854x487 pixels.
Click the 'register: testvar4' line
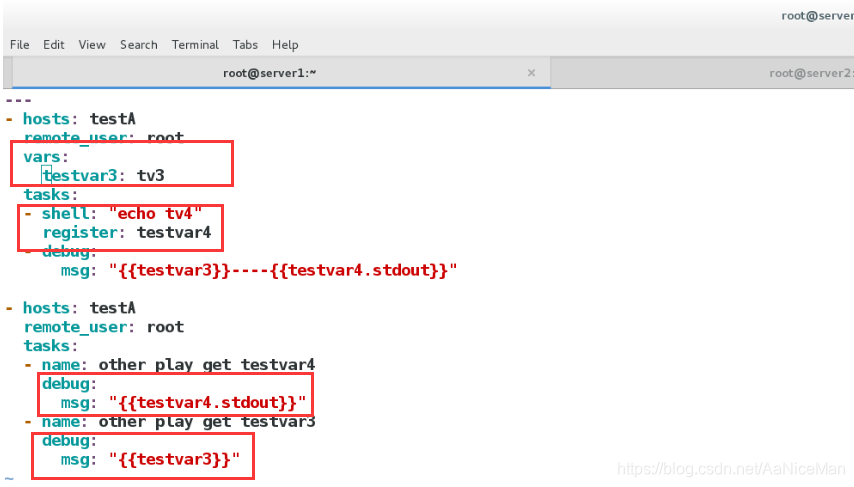coord(126,233)
